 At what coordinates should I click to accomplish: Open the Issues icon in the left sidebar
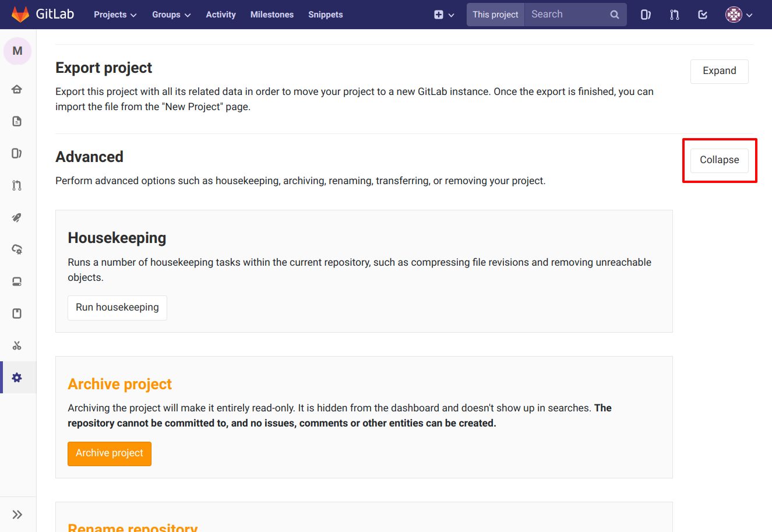point(17,153)
